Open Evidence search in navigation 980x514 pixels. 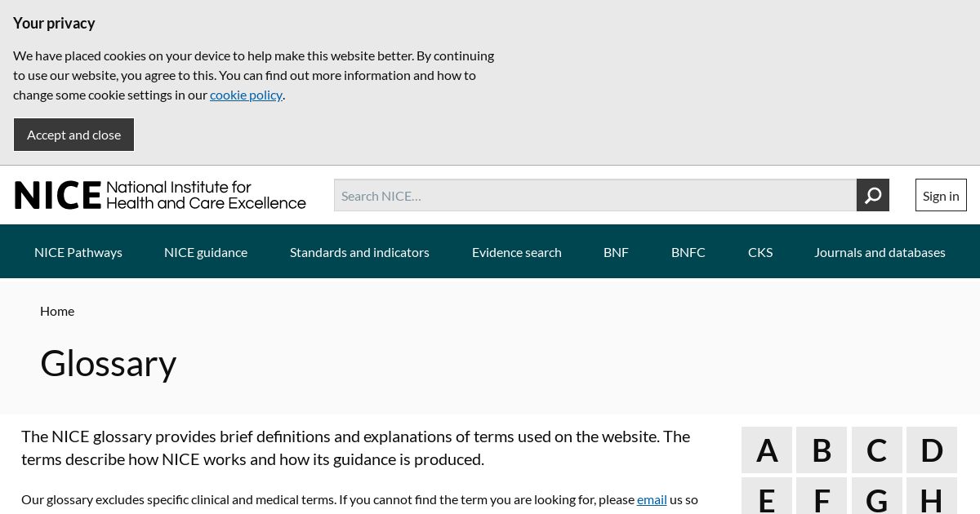[517, 252]
